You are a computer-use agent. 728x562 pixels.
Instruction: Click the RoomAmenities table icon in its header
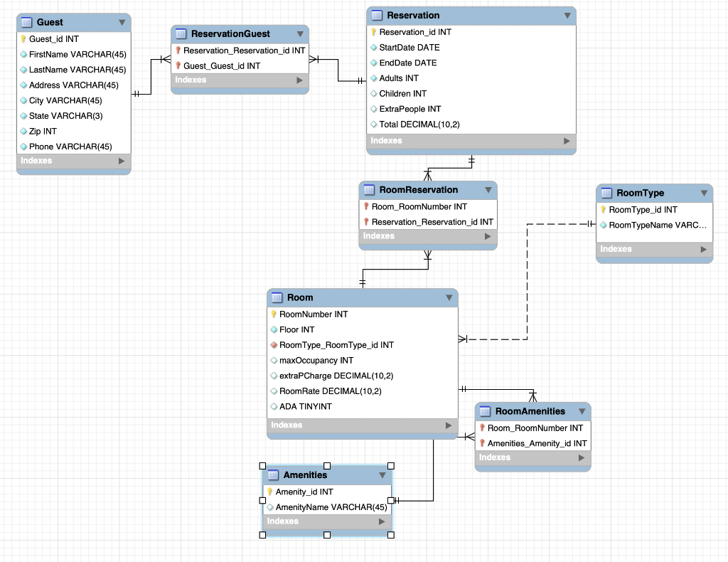click(x=484, y=411)
